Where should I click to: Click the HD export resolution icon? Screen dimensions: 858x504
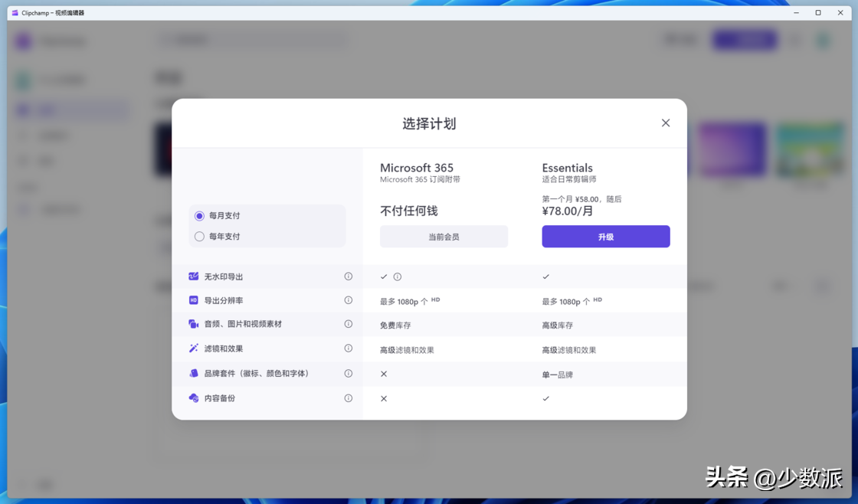point(194,300)
